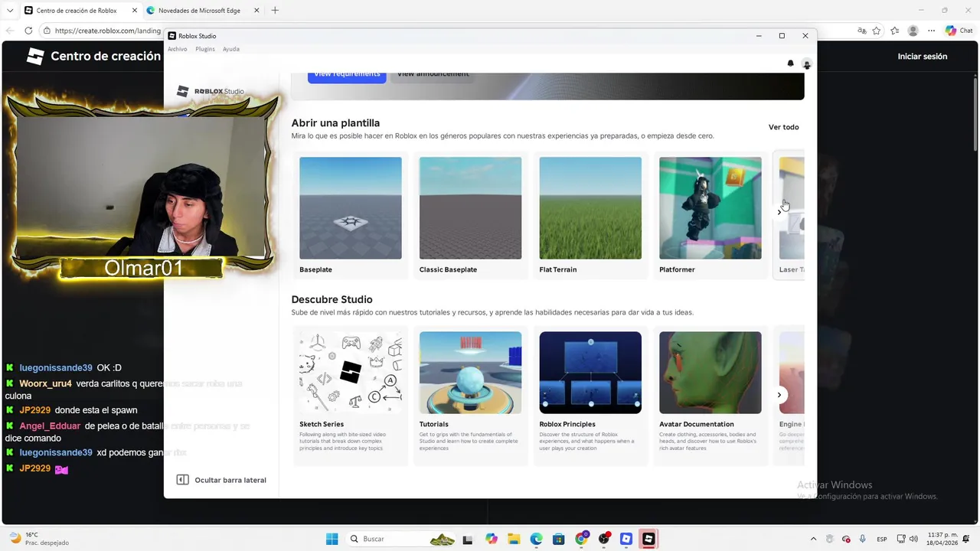Click Iniciar sesión in Roblox web page
This screenshot has height=551, width=980.
click(x=923, y=57)
